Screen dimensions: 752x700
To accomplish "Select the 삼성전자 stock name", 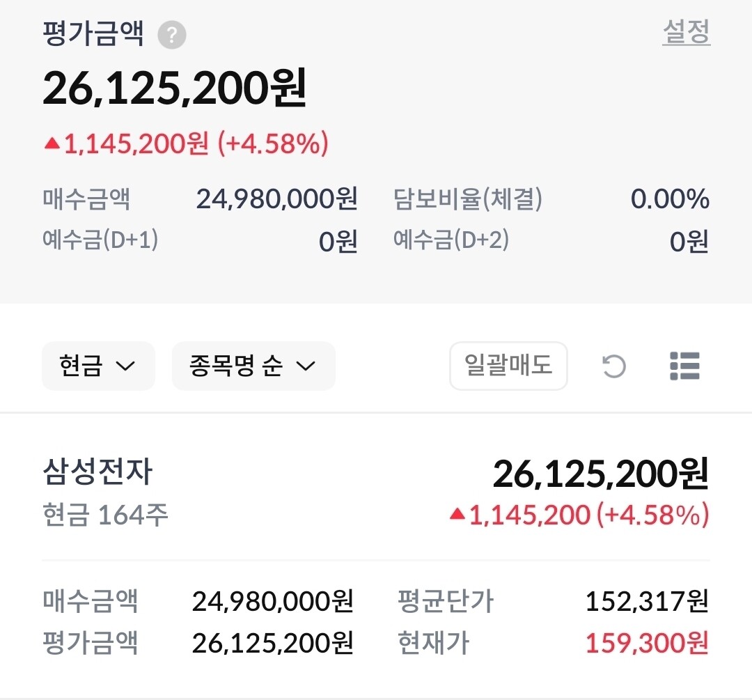I will coord(97,473).
